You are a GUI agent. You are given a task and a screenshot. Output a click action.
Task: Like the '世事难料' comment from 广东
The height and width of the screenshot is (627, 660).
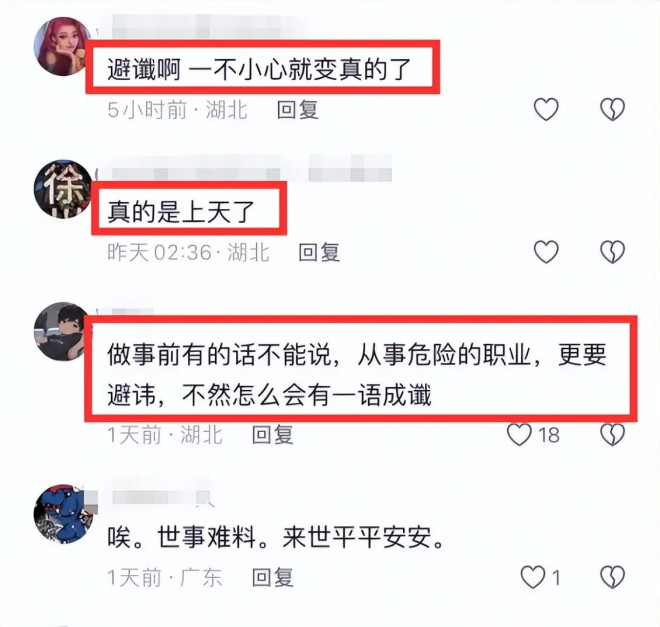[x=532, y=577]
